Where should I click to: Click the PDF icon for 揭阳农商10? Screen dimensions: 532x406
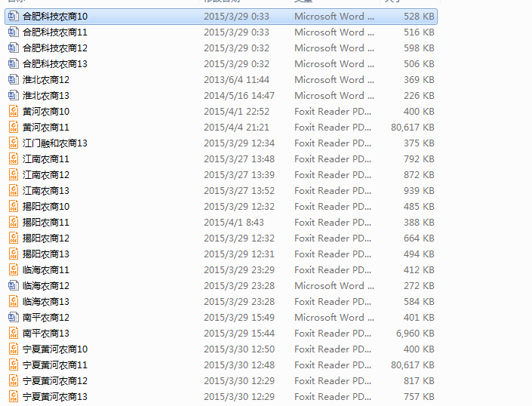14,207
